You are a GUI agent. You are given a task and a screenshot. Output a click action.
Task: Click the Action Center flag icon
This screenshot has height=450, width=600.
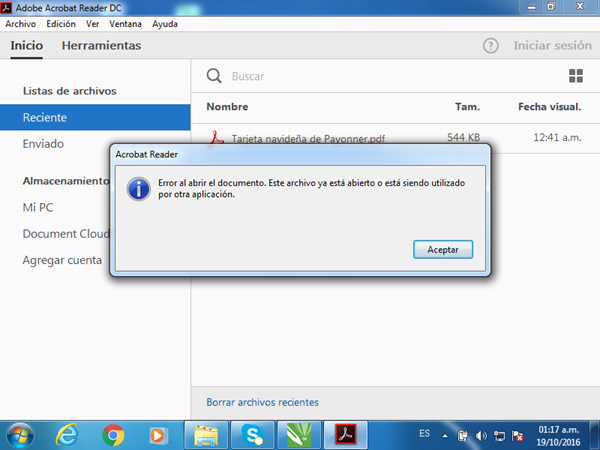[517, 436]
